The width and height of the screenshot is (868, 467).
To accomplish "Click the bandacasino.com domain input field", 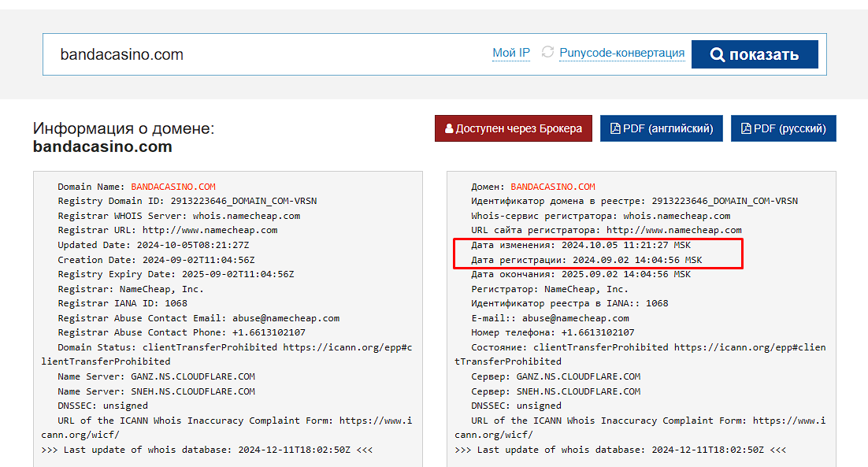I will [x=265, y=54].
